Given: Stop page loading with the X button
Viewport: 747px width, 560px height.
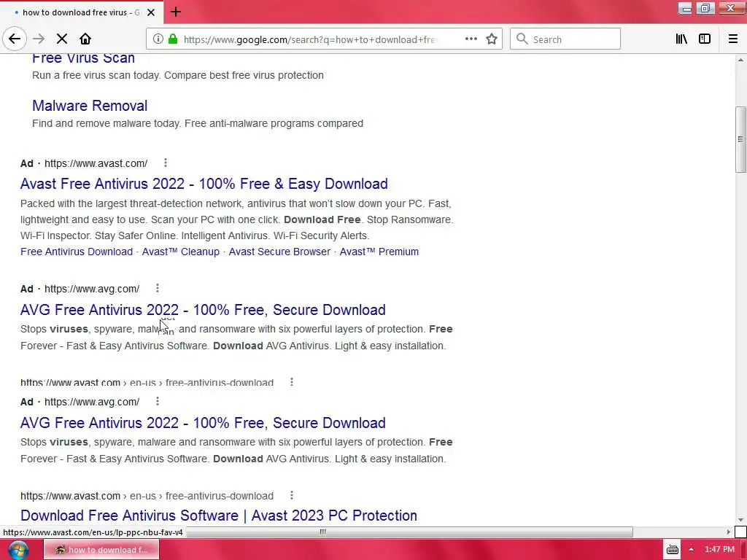Looking at the screenshot, I should click(61, 39).
